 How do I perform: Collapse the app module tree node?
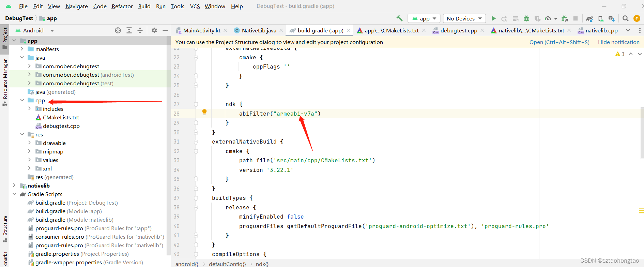coord(14,41)
